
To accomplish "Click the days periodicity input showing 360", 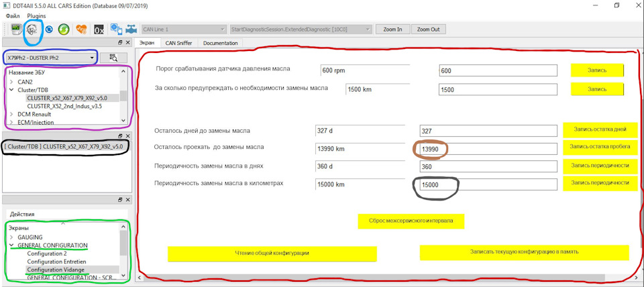I will click(488, 167).
